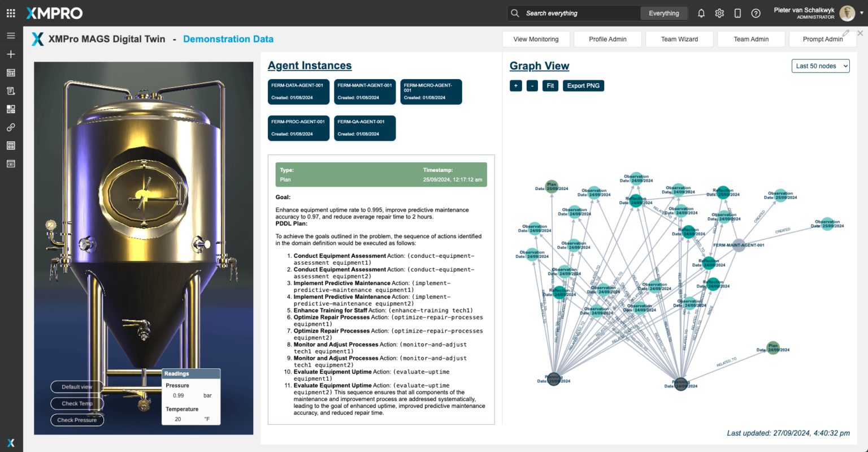Select the FERM-MAINT-AGENT-001 graph node
The width and height of the screenshot is (868, 452).
739,246
